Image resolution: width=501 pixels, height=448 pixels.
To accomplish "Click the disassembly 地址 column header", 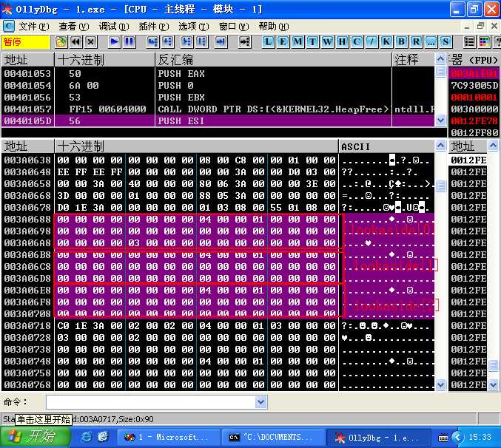I will tap(28, 60).
